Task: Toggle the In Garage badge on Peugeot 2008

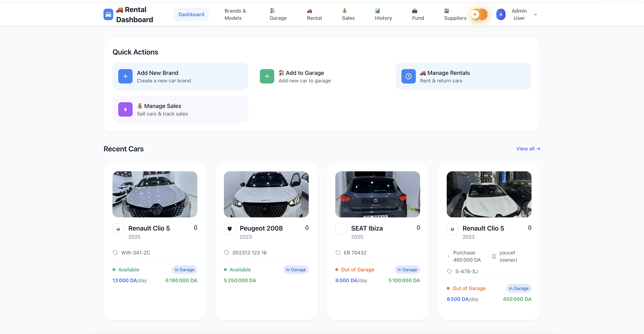Action: (296, 270)
